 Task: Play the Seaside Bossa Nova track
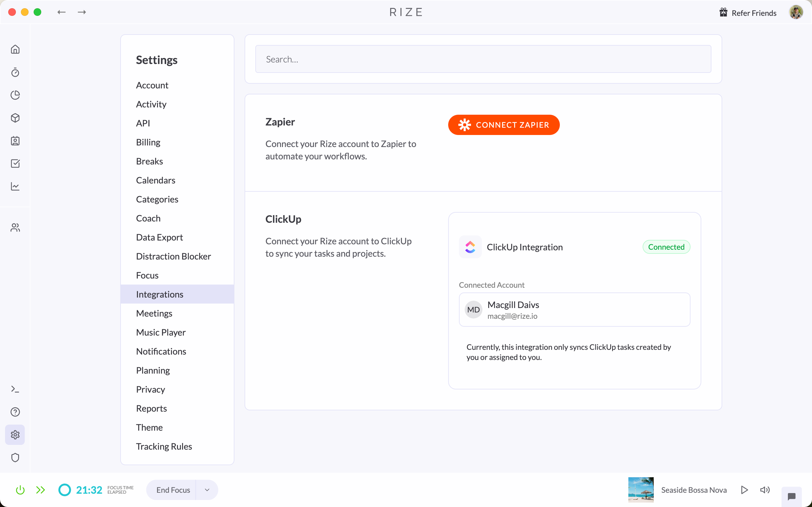pos(744,490)
